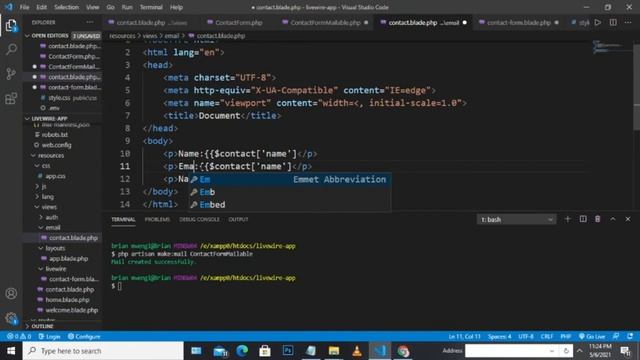
Task: Open the Explorer view in activity bar
Action: coord(11,25)
